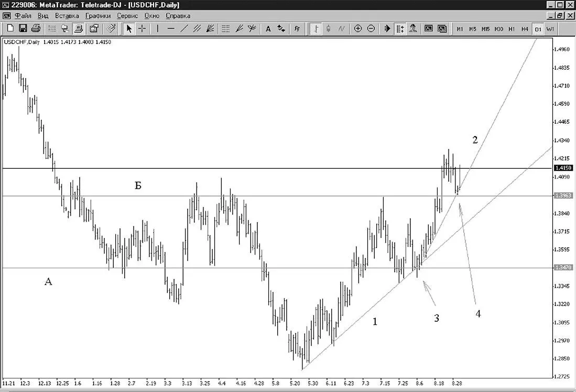The image size is (576, 392).
Task: Open the Файл menu
Action: pyautogui.click(x=23, y=16)
